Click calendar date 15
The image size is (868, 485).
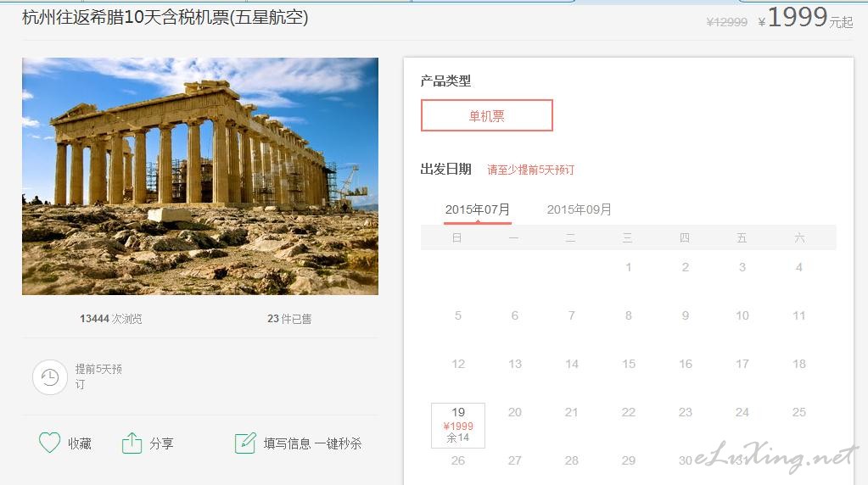[x=629, y=364]
